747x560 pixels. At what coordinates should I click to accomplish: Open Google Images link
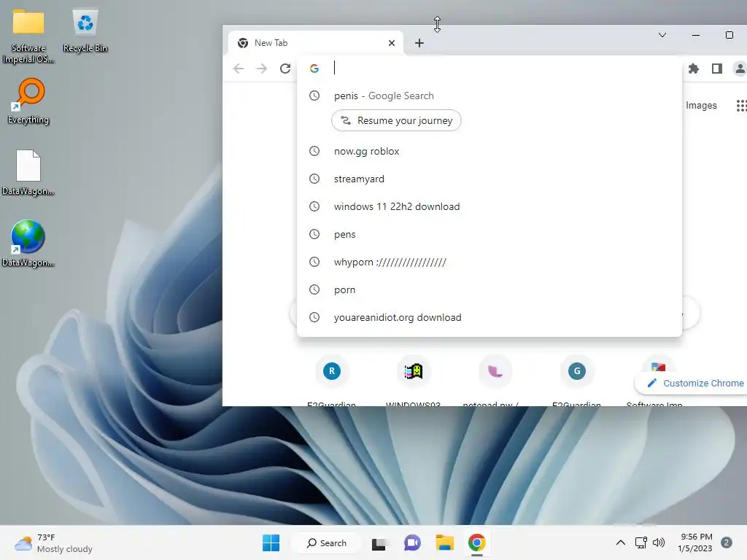701,105
